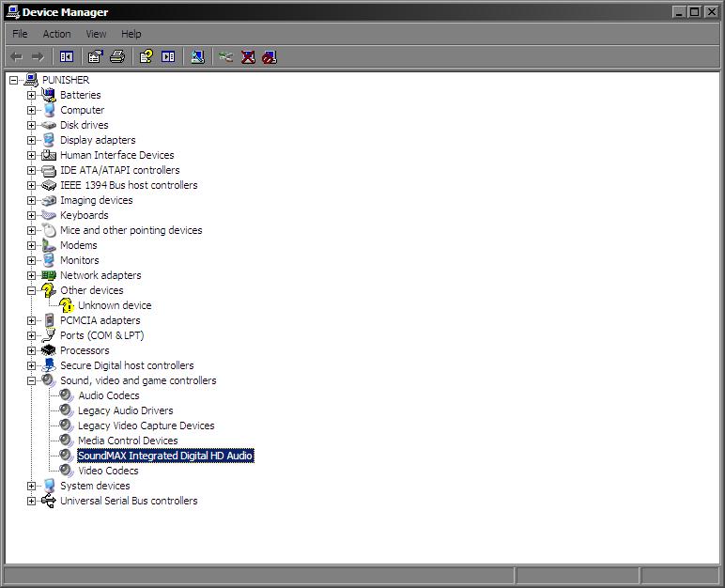Viewport: 725px width, 588px height.
Task: Expand the IDE ATA/ATAPI controllers node
Action: (x=31, y=170)
